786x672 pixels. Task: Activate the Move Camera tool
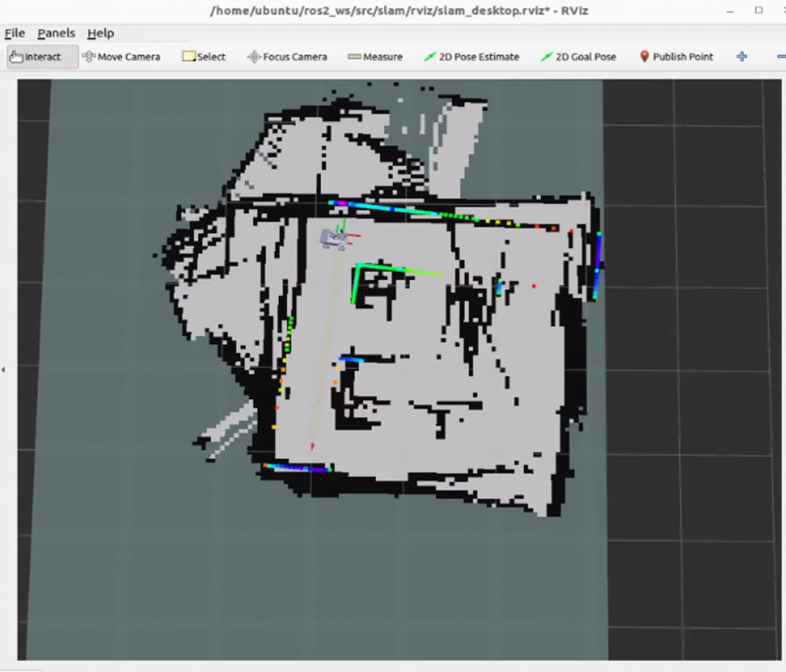(122, 57)
